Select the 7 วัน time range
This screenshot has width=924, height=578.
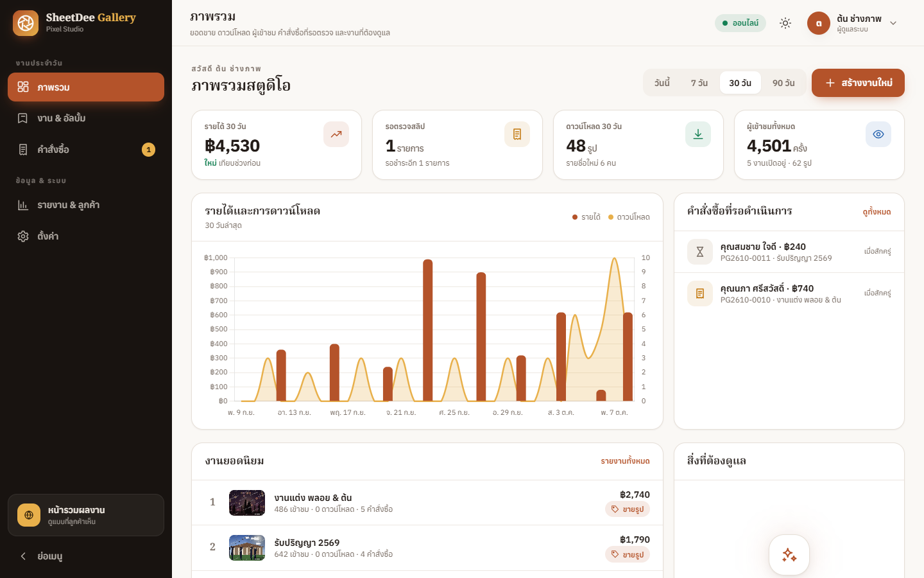pos(699,83)
